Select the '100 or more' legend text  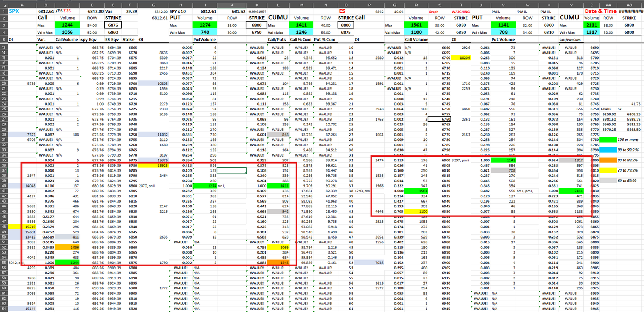tap(627, 140)
